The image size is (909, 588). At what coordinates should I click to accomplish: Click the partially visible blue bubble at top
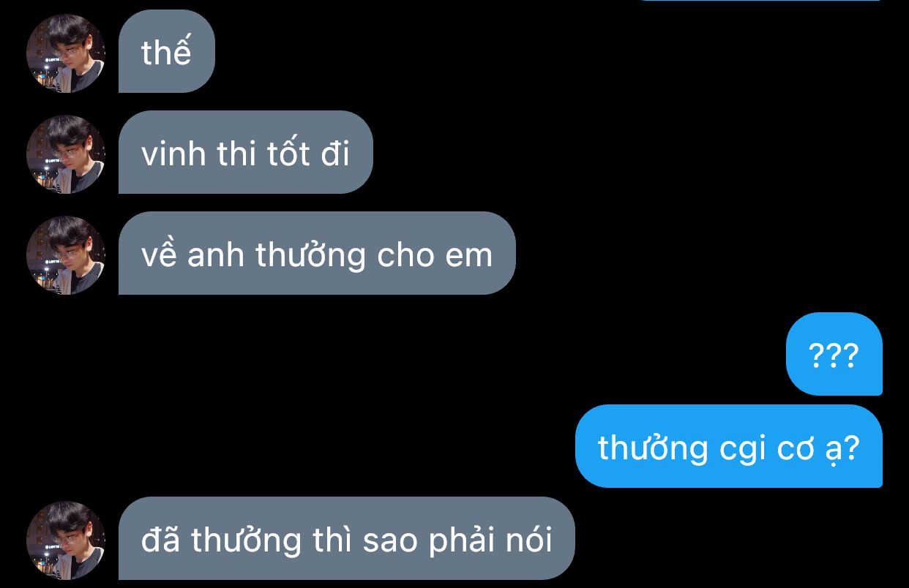[761, 1]
